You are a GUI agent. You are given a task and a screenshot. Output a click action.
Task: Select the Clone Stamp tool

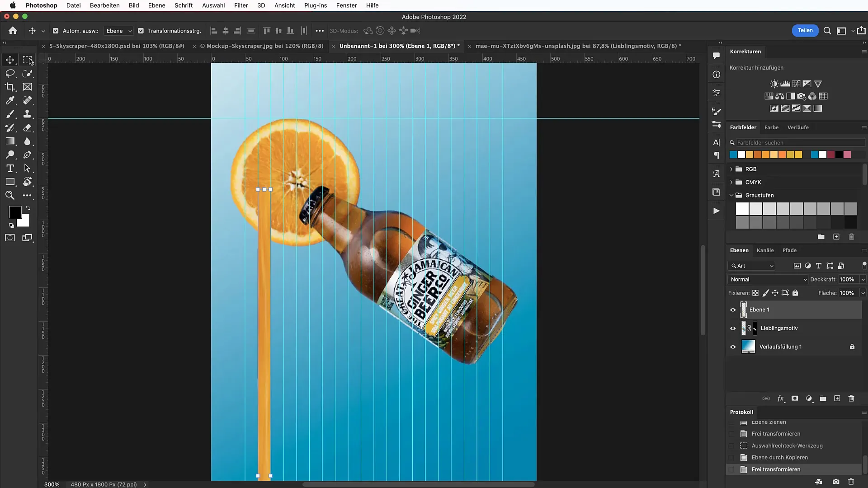(27, 114)
